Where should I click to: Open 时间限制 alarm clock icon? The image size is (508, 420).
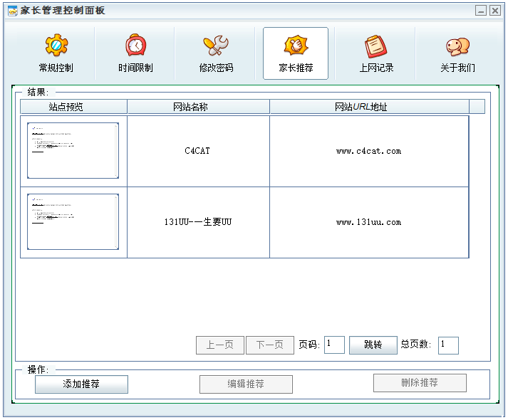click(x=135, y=46)
